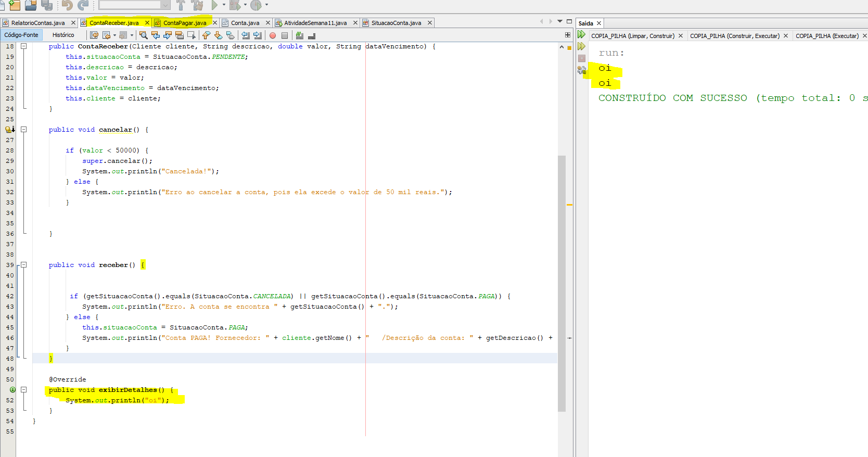
Task: Open the Debug Project dropdown arrow
Action: pos(246,5)
